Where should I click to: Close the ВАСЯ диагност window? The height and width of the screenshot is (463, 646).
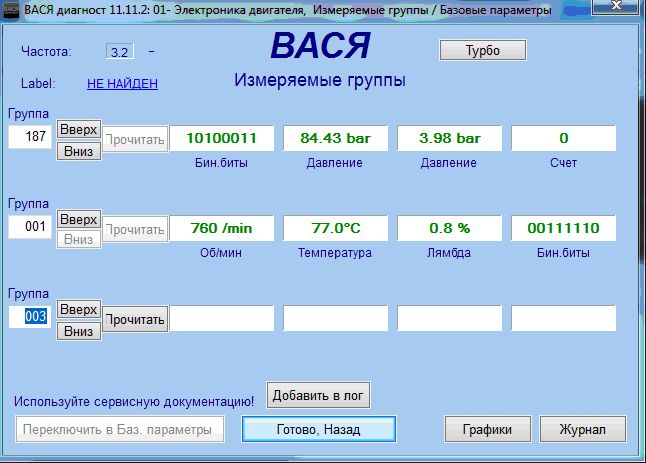click(x=616, y=6)
